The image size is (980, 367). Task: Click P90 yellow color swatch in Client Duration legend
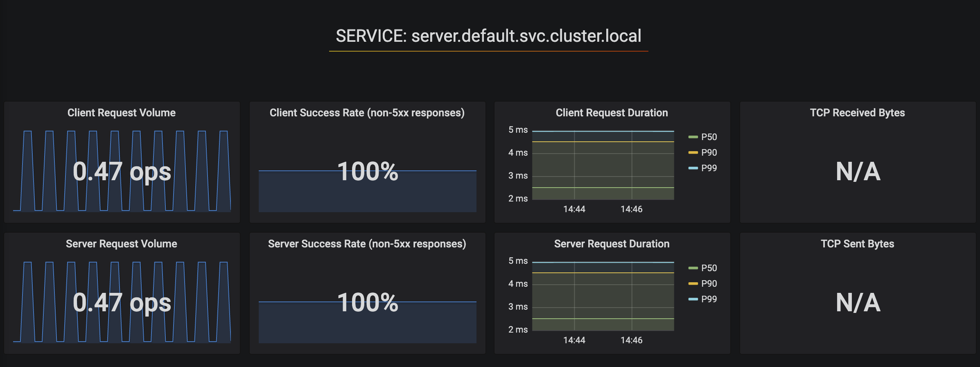[693, 152]
